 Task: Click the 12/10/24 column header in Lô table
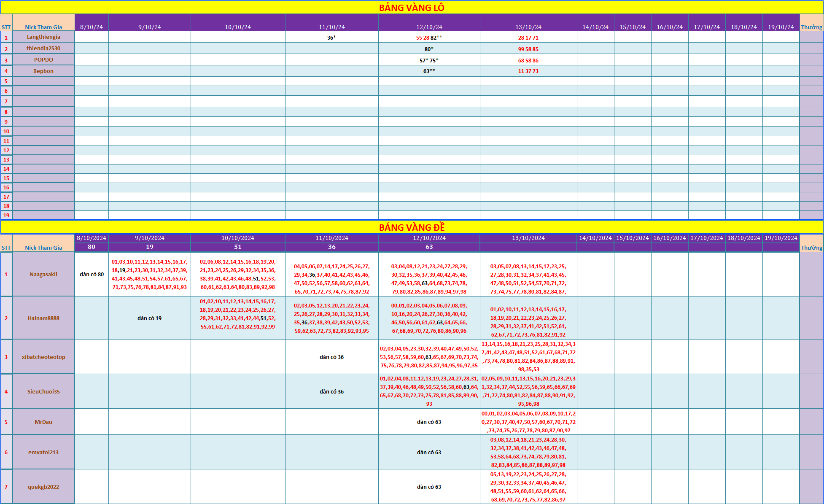coord(429,27)
